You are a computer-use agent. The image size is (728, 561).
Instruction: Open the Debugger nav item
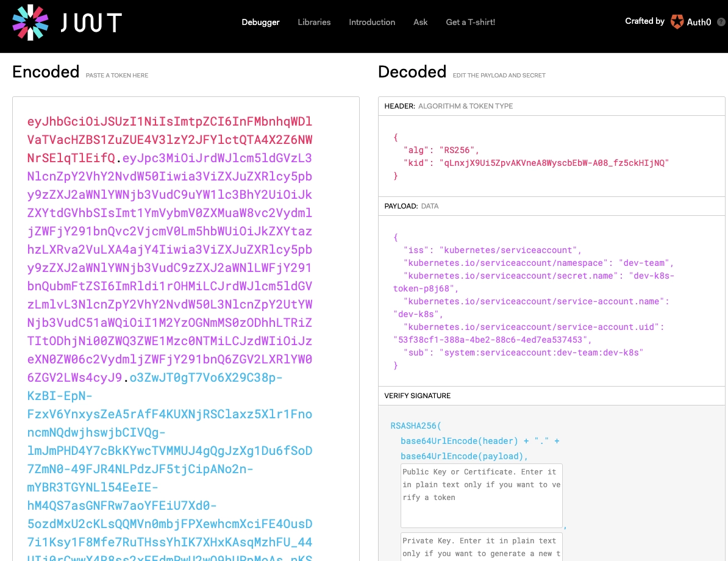[260, 22]
